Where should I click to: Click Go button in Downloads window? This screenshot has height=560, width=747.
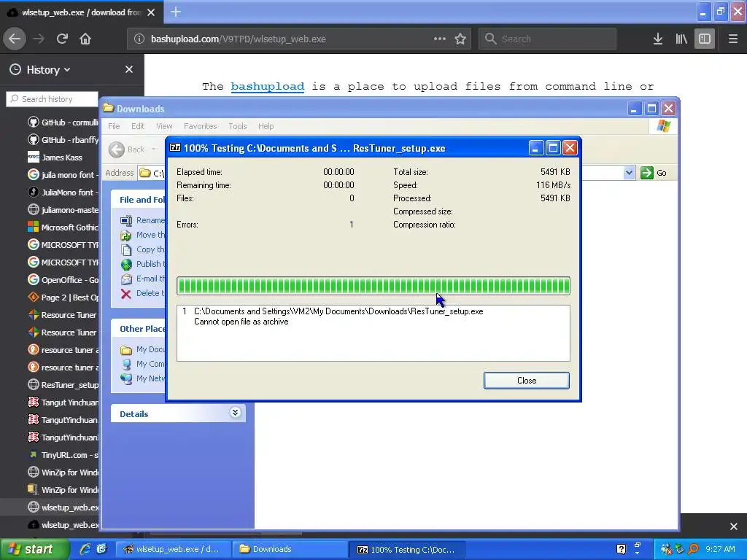[x=654, y=173]
